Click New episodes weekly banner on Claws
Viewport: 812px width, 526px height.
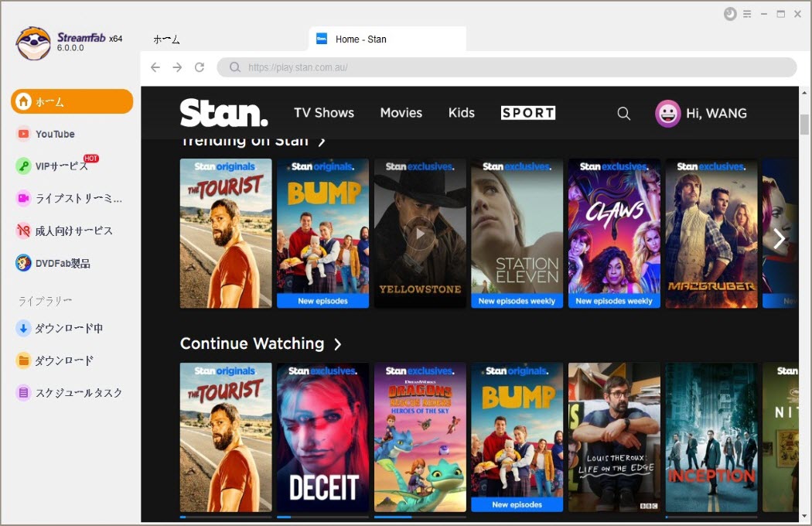[x=614, y=301]
